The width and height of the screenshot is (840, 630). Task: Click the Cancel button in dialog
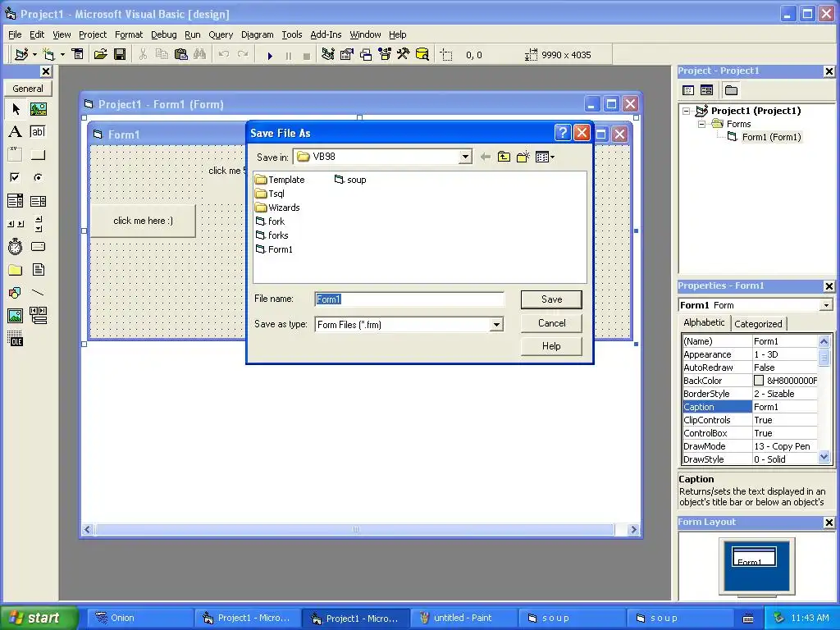click(x=551, y=323)
